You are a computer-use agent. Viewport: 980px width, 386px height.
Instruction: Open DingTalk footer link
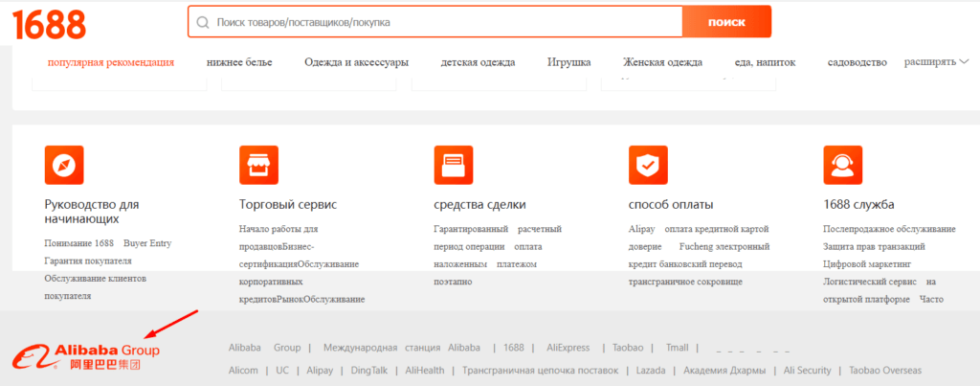tap(369, 371)
